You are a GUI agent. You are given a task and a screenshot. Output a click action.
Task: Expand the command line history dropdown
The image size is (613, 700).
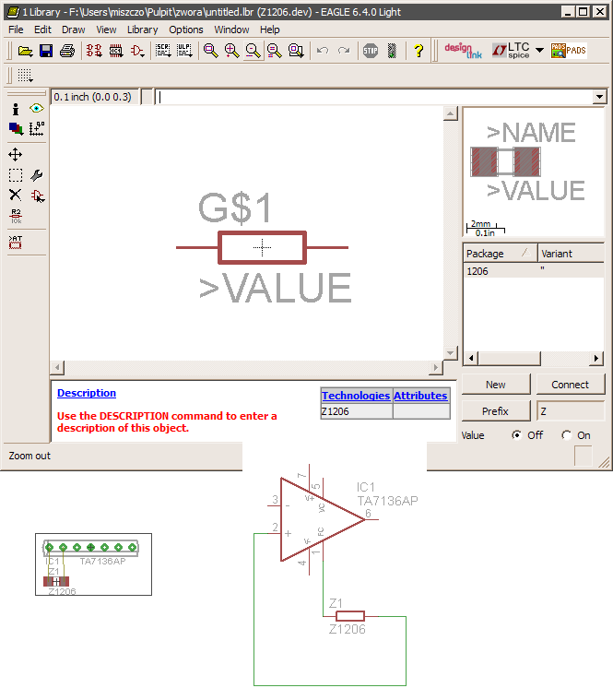click(599, 97)
